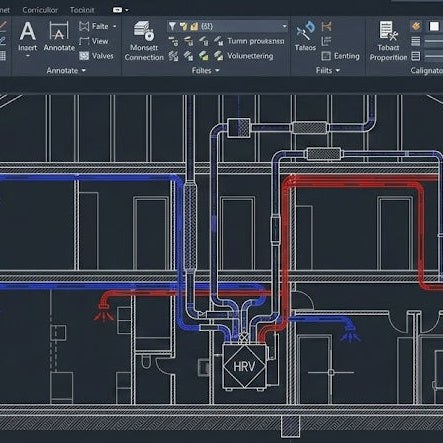Open the Corricullor ribbon tab
Image resolution: width=443 pixels, height=443 pixels.
(40, 10)
